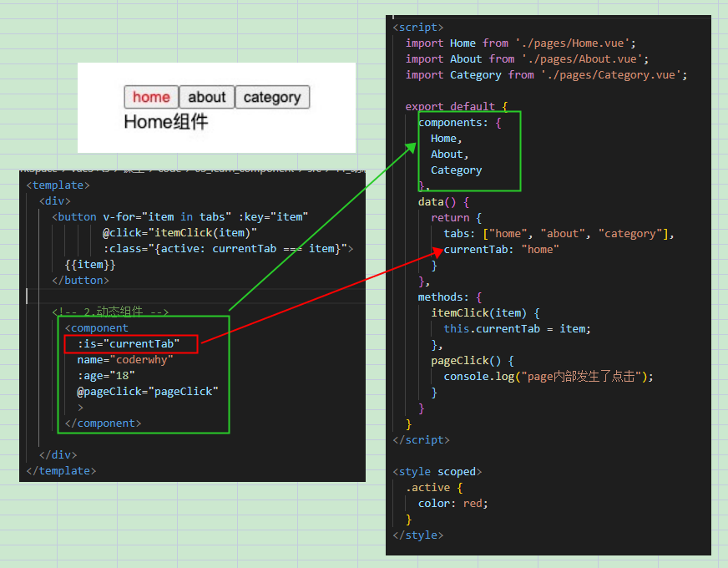Click the import About from line
The width and height of the screenshot is (728, 568).
click(x=527, y=59)
